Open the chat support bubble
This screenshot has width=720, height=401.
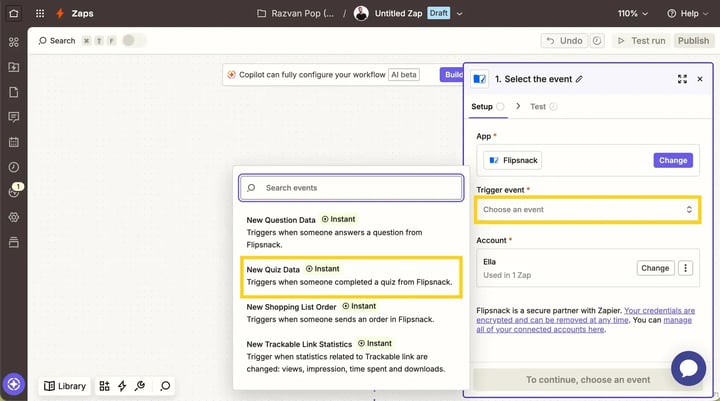[688, 368]
